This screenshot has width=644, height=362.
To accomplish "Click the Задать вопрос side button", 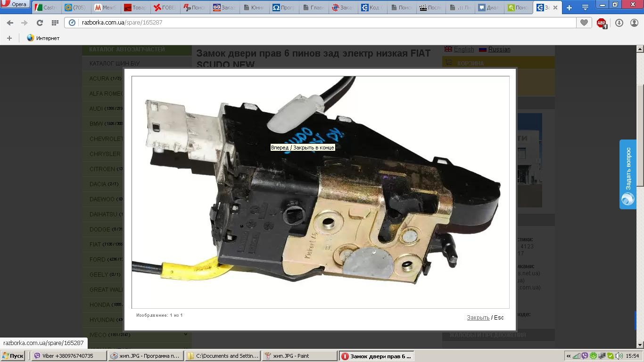I will (x=628, y=174).
